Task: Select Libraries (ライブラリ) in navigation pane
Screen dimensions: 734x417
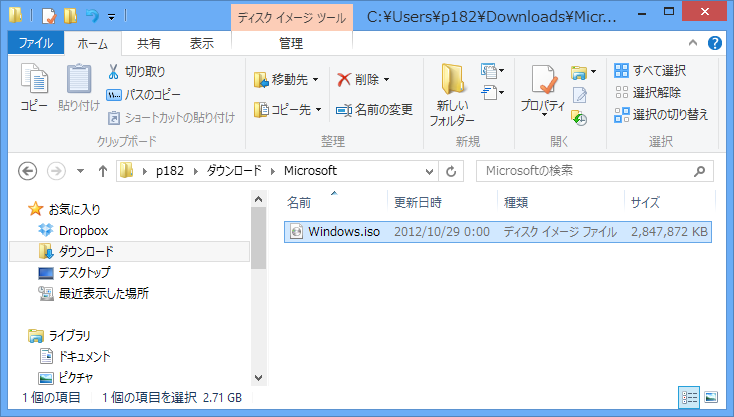Action: [x=59, y=336]
